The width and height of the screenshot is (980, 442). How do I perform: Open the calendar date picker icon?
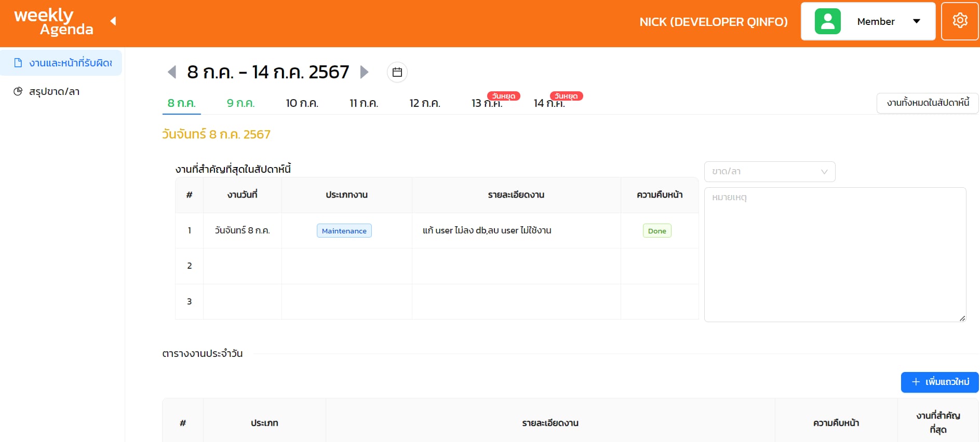[397, 72]
